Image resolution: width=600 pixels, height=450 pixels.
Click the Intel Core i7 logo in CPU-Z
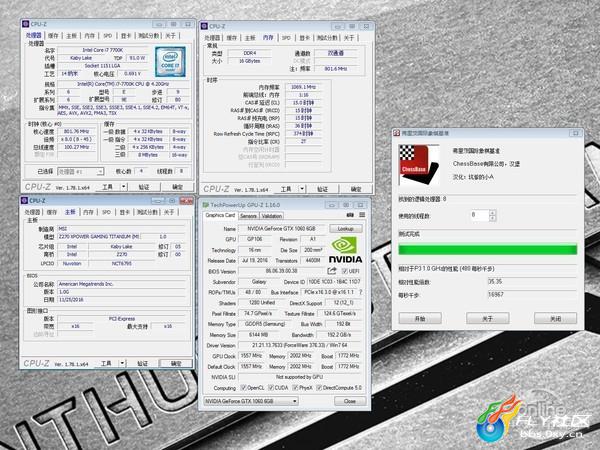[170, 62]
